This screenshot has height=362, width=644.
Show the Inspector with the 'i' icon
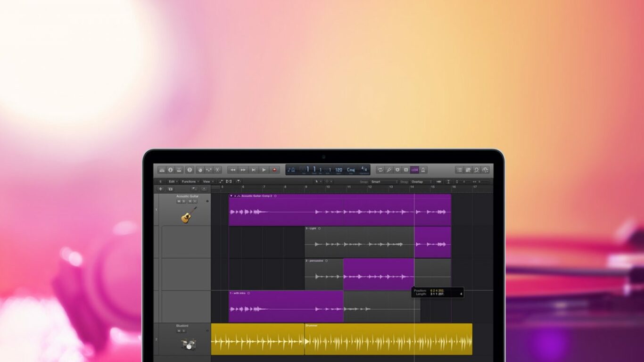point(171,170)
